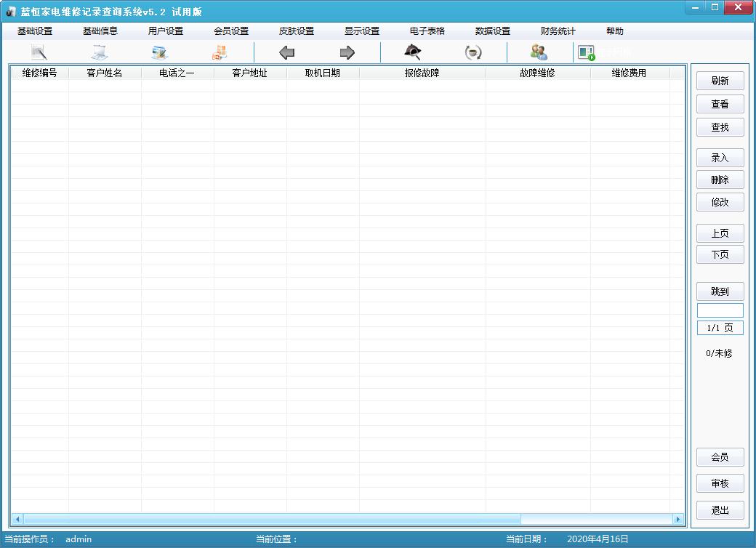Click the document with pen toolbar icon
The image size is (756, 548).
coord(39,52)
